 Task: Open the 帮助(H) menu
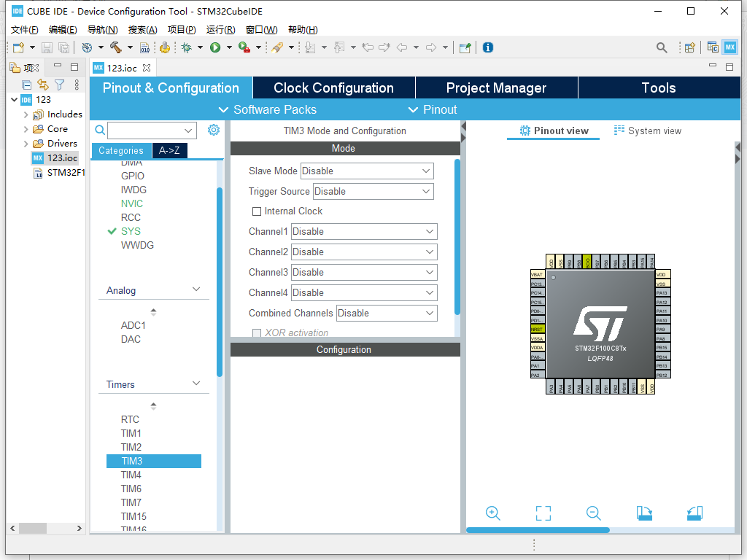coord(303,29)
